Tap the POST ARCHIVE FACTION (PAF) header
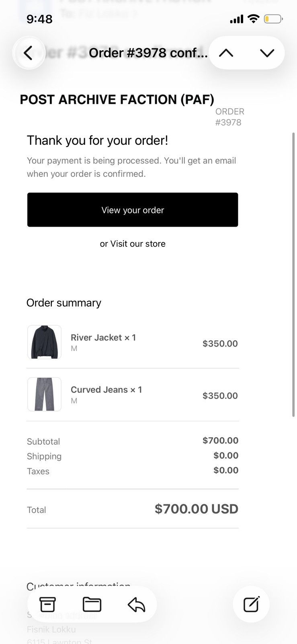Screen dimensions: 297x644 click(x=117, y=99)
